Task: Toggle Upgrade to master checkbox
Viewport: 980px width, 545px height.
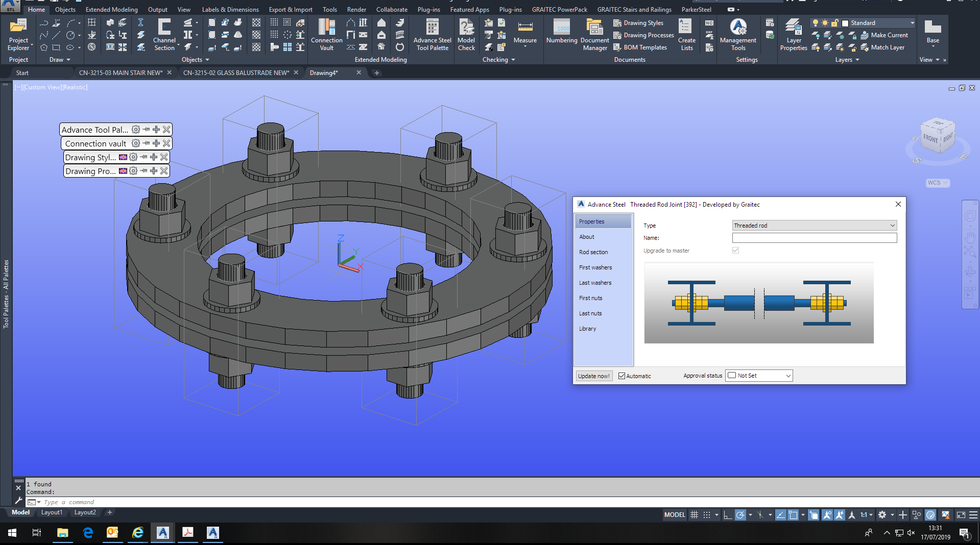Action: (x=735, y=251)
